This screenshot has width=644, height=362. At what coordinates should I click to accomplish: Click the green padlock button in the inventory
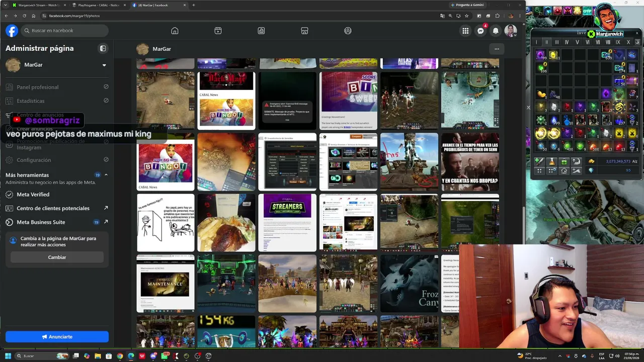click(564, 161)
